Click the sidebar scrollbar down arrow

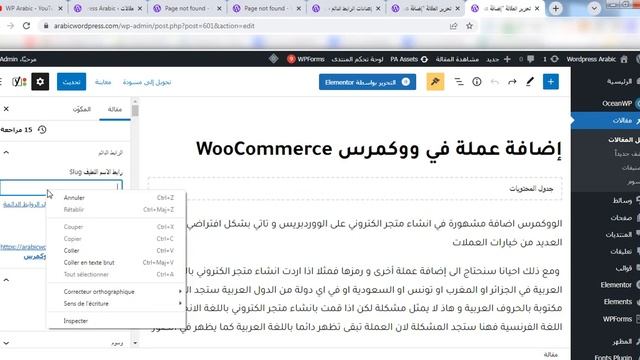point(135,343)
